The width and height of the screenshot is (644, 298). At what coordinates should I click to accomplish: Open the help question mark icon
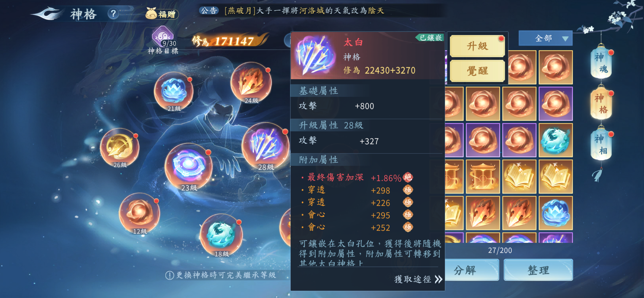click(x=113, y=13)
